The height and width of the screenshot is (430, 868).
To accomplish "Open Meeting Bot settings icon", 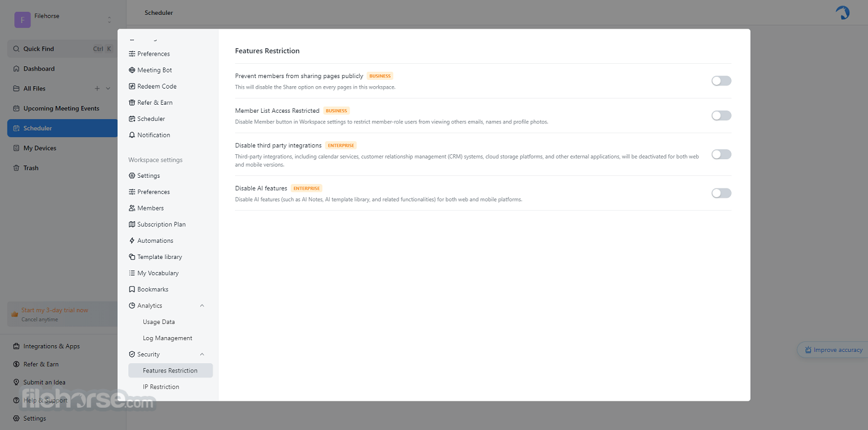I will 132,70.
